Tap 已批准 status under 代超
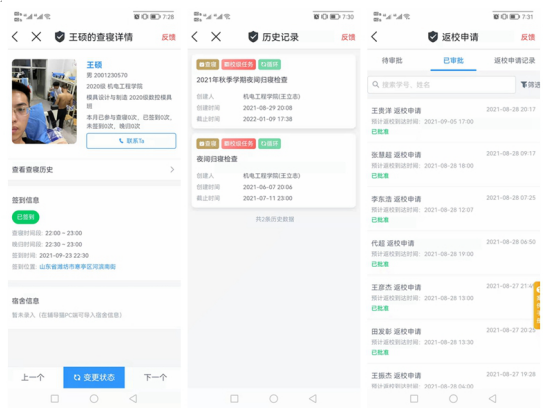 pyautogui.click(x=380, y=264)
